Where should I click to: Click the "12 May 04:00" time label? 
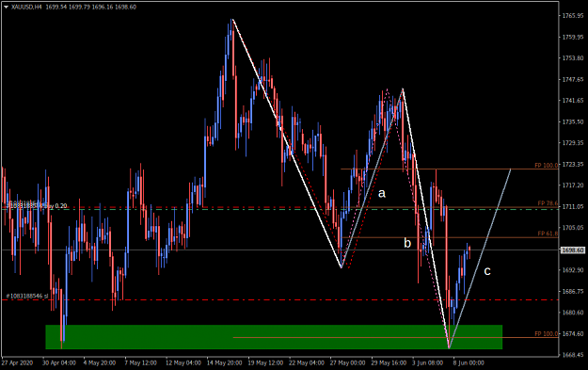pos(183,362)
